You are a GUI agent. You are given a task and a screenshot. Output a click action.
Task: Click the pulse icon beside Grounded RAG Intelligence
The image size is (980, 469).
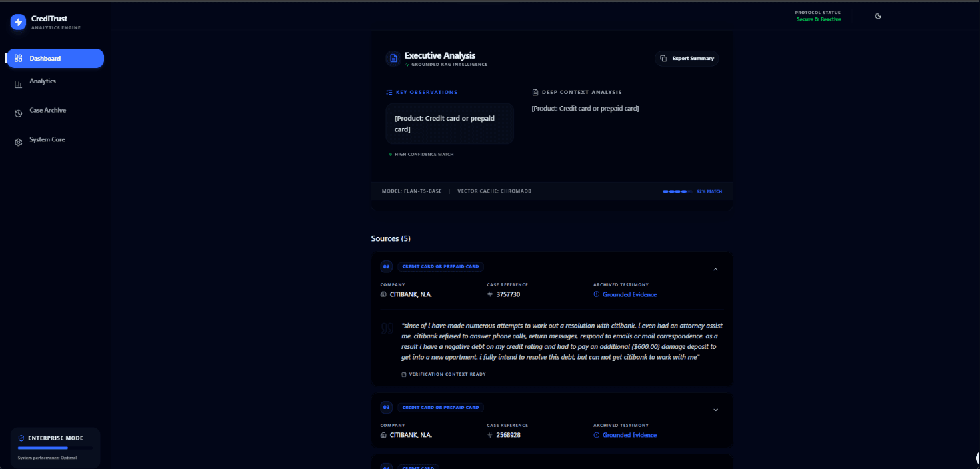tap(407, 65)
